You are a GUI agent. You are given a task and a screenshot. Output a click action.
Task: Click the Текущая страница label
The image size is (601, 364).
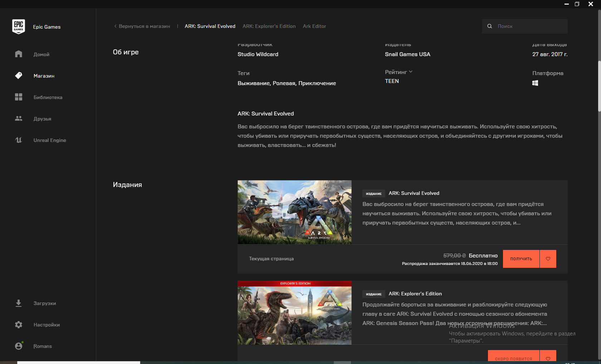pos(272,259)
